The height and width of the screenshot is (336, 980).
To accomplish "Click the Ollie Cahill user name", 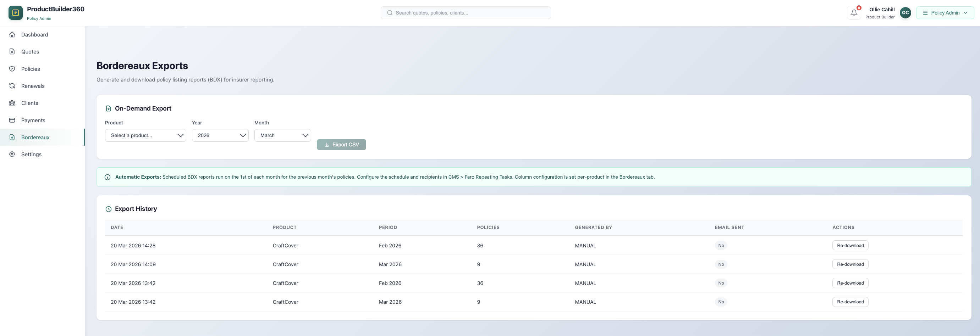I will coord(881,10).
